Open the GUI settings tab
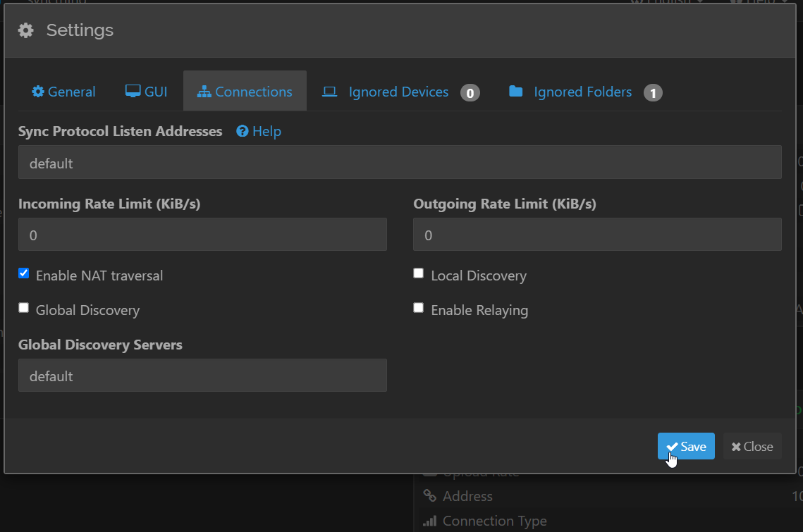The width and height of the screenshot is (803, 532). tap(147, 92)
